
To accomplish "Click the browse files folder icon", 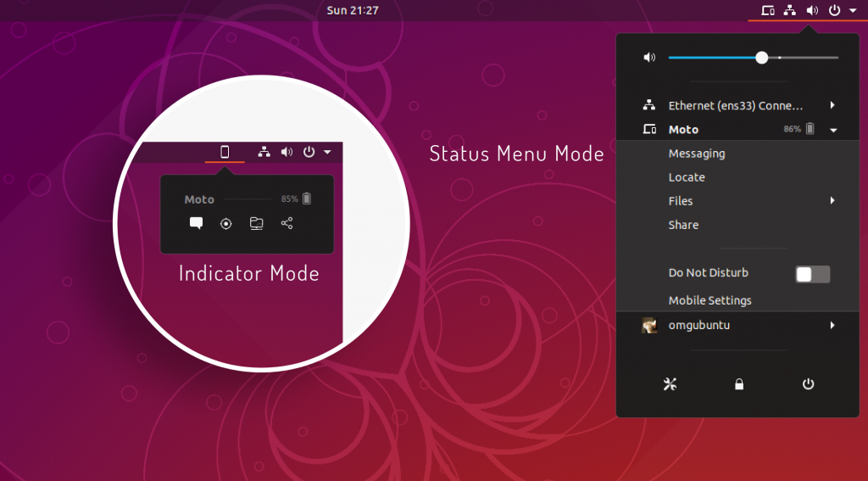I will tap(256, 223).
